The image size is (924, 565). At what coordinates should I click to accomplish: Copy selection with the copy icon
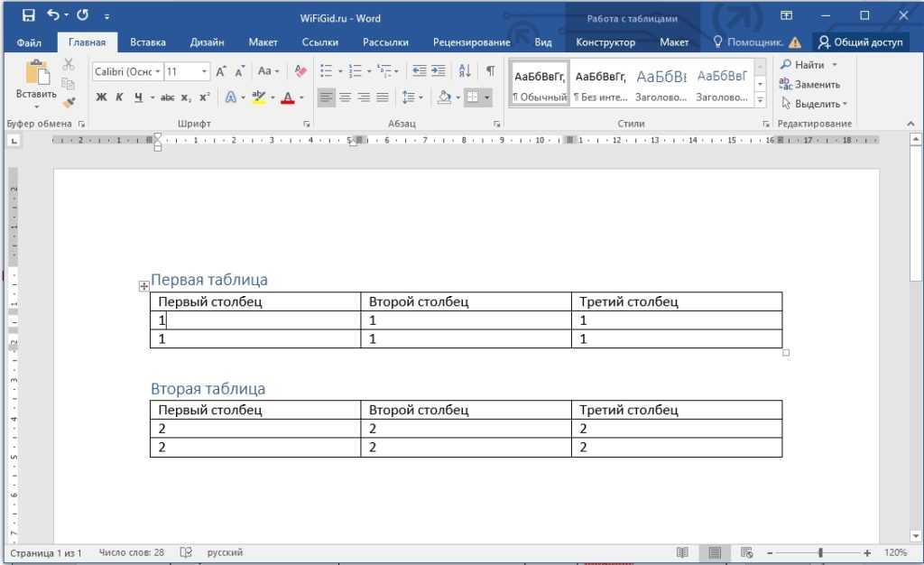(69, 83)
